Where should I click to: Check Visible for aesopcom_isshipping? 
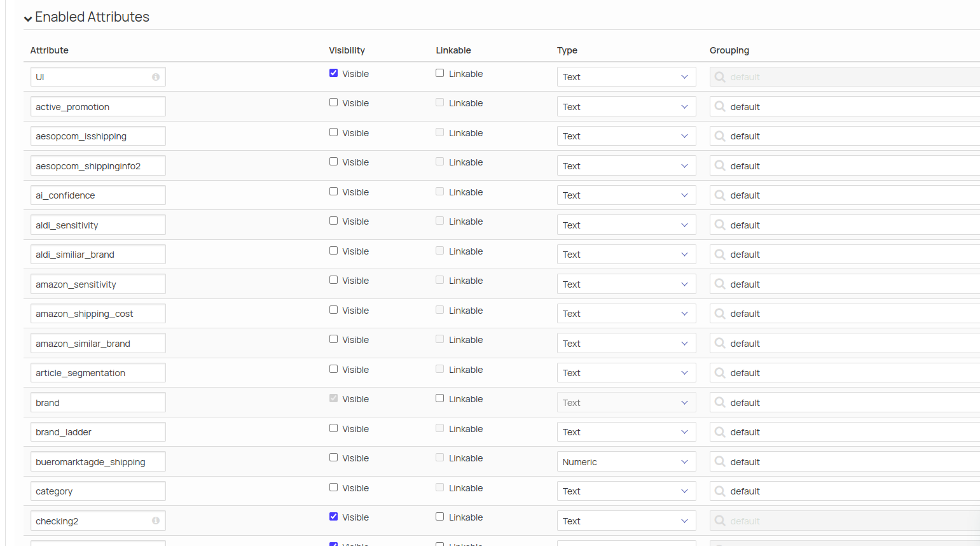click(x=333, y=132)
